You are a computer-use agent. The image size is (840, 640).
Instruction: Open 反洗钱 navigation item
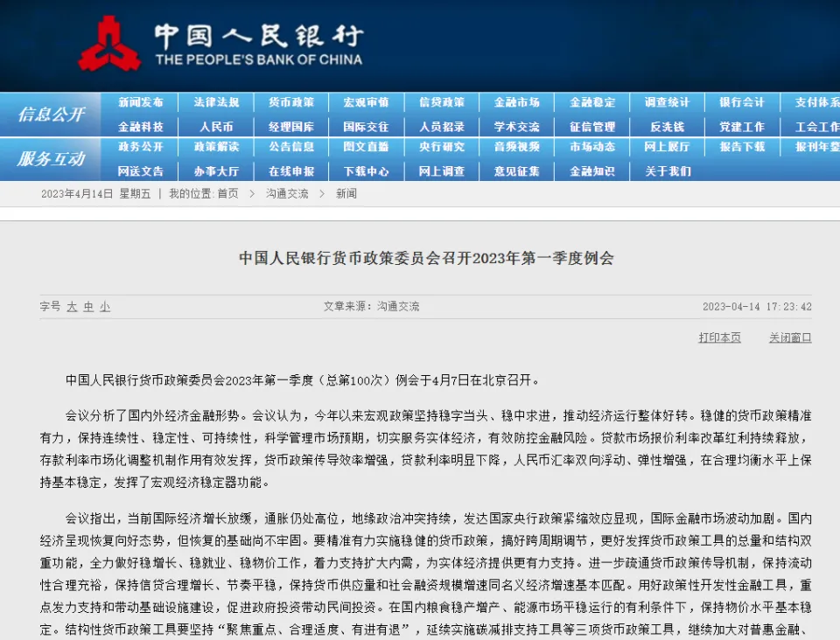[668, 127]
